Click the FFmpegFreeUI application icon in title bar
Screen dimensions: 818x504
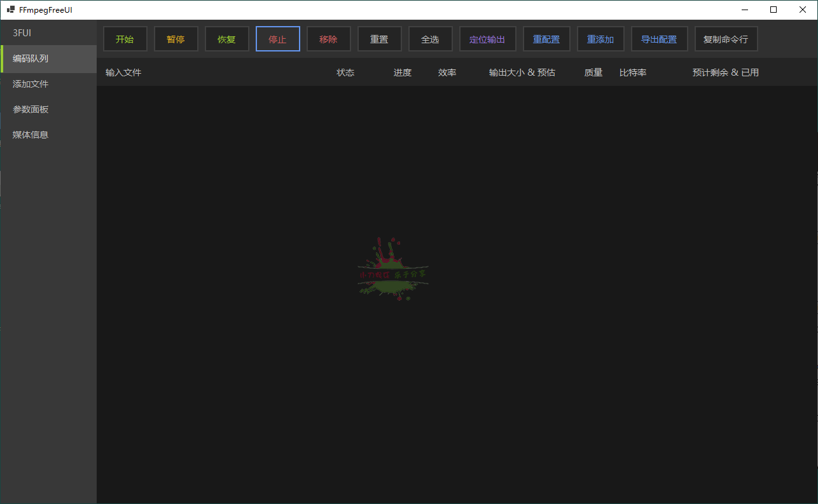[10, 10]
